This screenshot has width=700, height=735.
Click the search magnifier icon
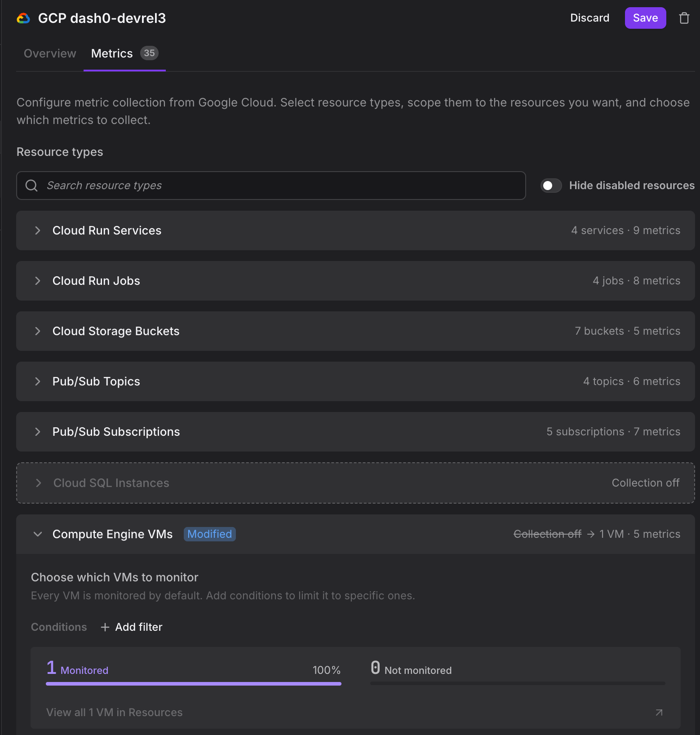coord(31,186)
